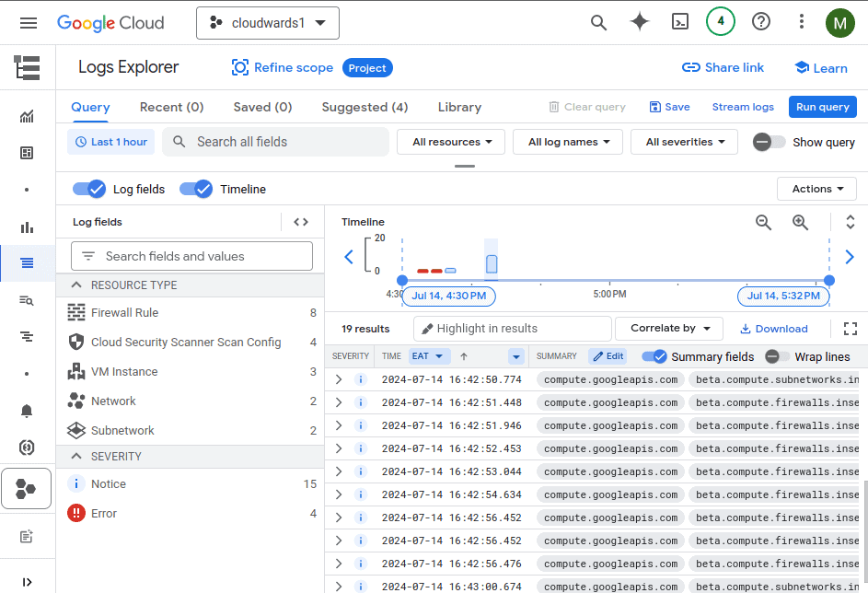Enable the Show query toggle
868x593 pixels.
pyautogui.click(x=769, y=142)
